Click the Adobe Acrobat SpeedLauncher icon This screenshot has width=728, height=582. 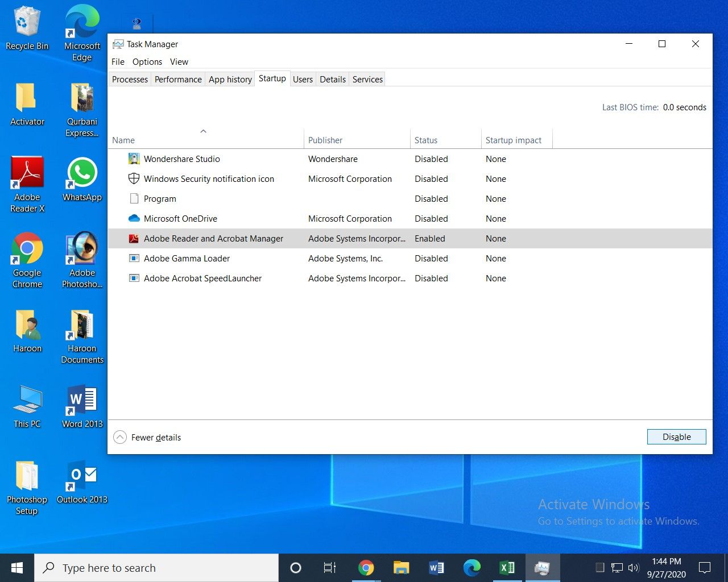tap(134, 278)
